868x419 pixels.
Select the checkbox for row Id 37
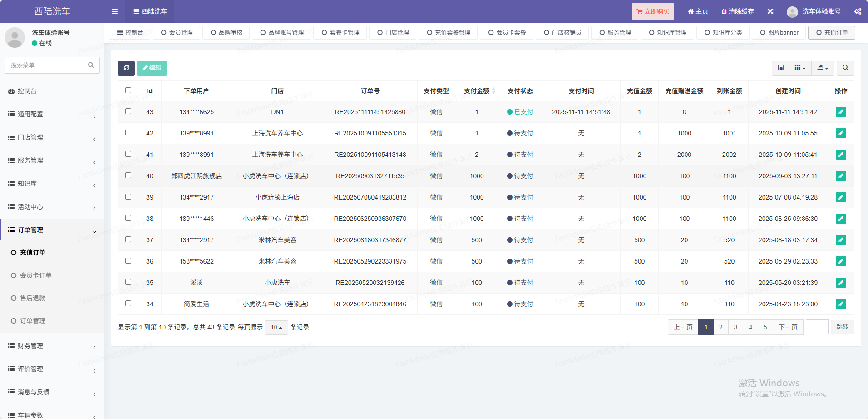(x=128, y=239)
